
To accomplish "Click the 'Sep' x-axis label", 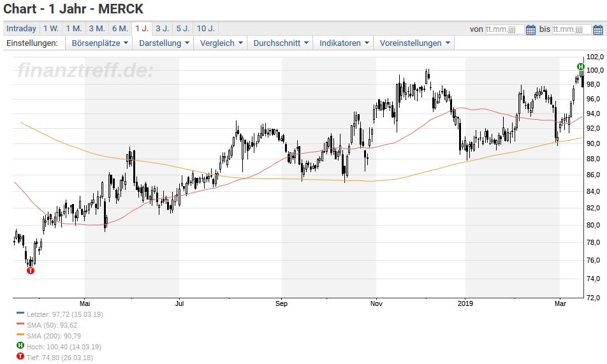I will pyautogui.click(x=281, y=303).
